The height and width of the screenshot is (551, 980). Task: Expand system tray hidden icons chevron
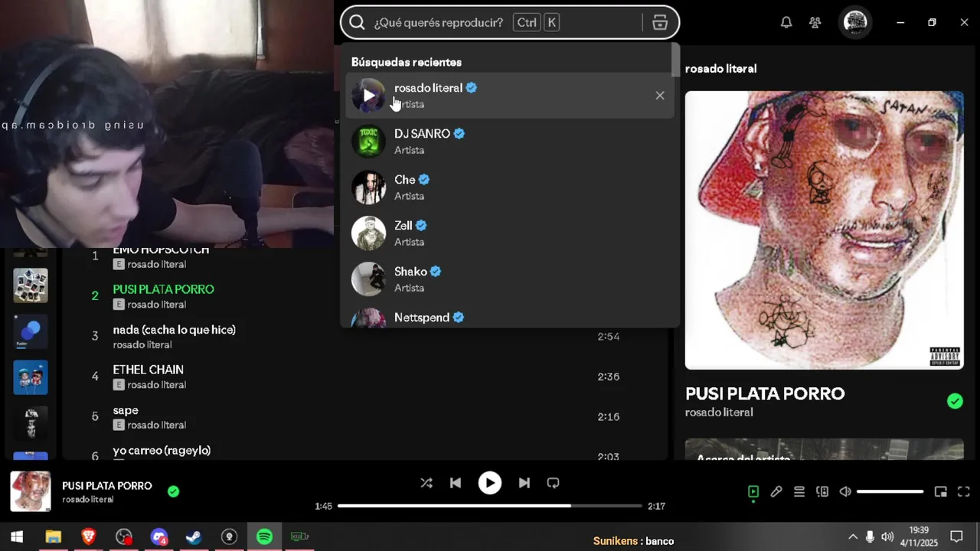pyautogui.click(x=853, y=536)
